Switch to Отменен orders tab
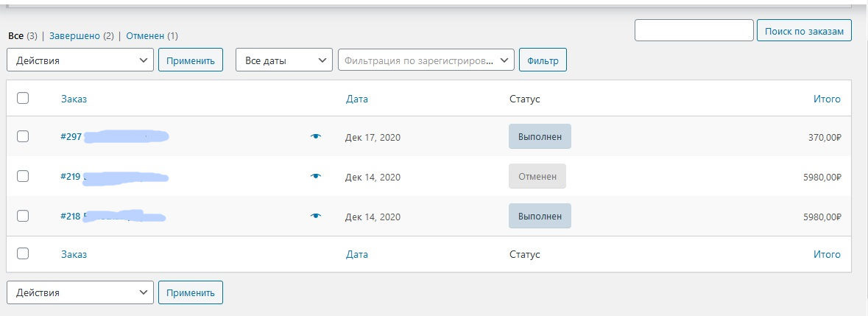 tap(144, 35)
